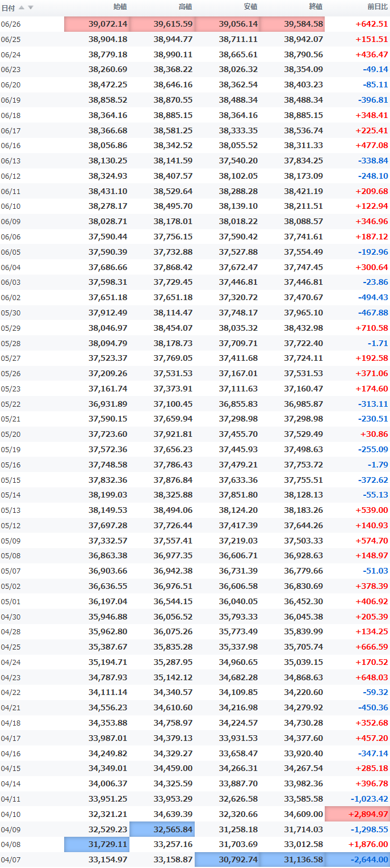
Task: Click the 05/29 change value +710.58
Action: click(372, 328)
